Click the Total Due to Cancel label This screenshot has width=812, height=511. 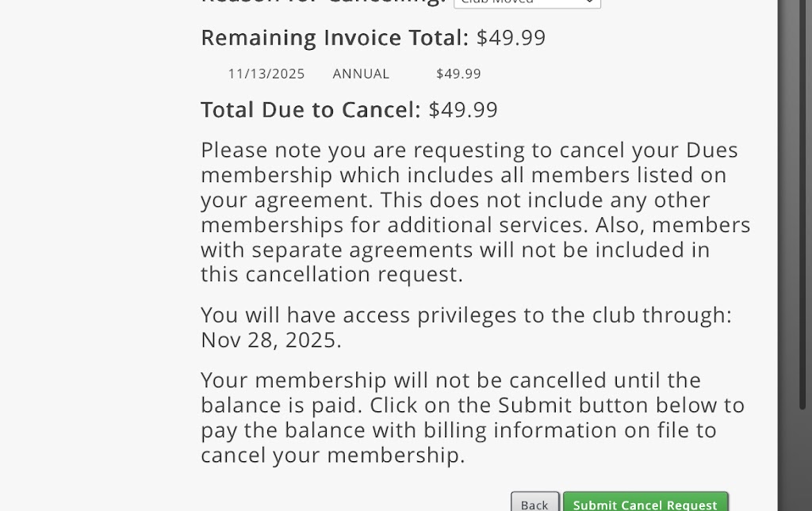coord(310,109)
